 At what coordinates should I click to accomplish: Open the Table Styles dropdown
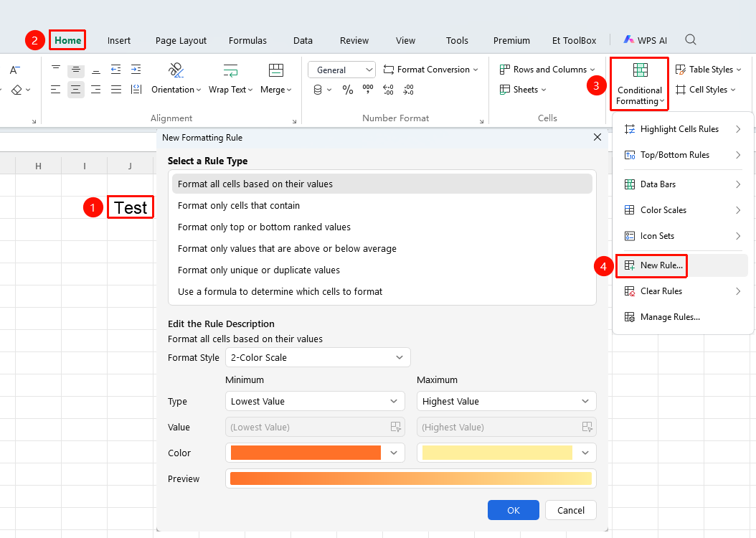click(708, 70)
